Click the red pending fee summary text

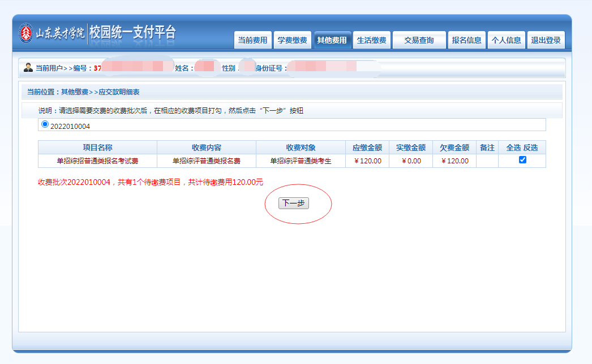coord(151,183)
